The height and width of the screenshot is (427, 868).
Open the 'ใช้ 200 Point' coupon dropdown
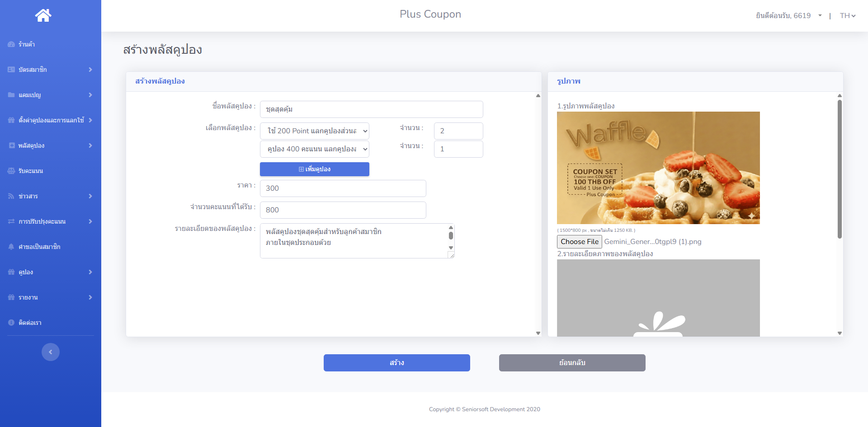[x=315, y=131]
